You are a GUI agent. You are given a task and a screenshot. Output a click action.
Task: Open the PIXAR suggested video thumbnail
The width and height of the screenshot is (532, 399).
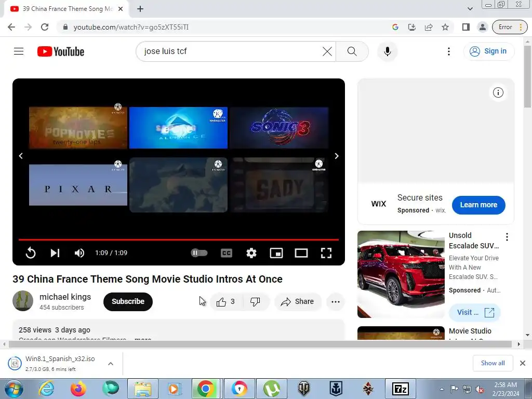point(78,185)
